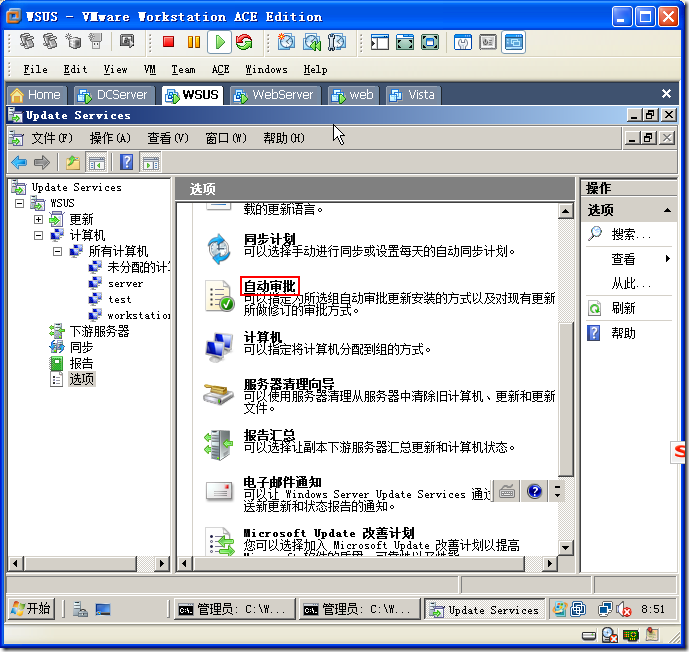Click the 开始 Start button

click(31, 609)
